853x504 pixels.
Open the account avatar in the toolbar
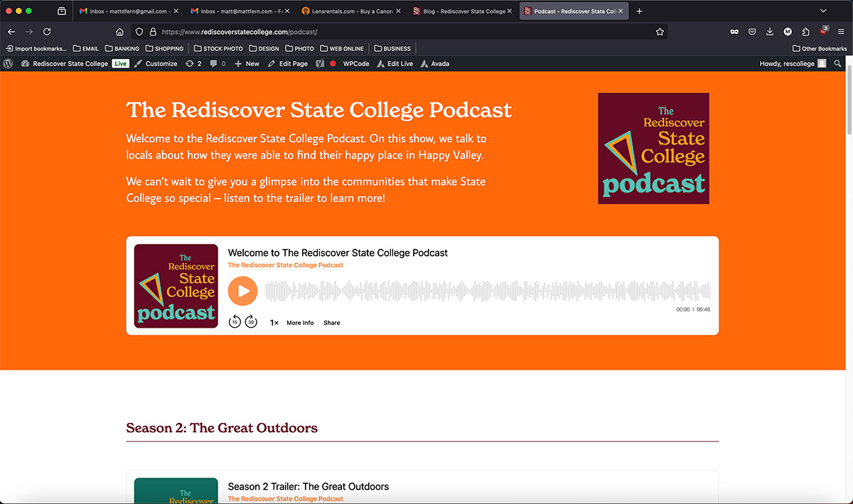(x=788, y=32)
